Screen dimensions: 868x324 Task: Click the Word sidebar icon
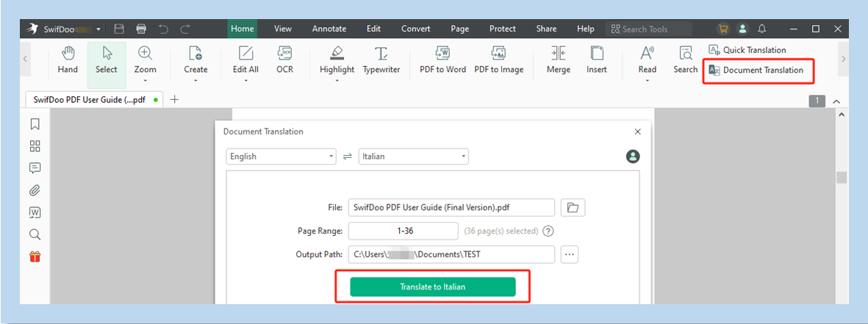click(35, 212)
